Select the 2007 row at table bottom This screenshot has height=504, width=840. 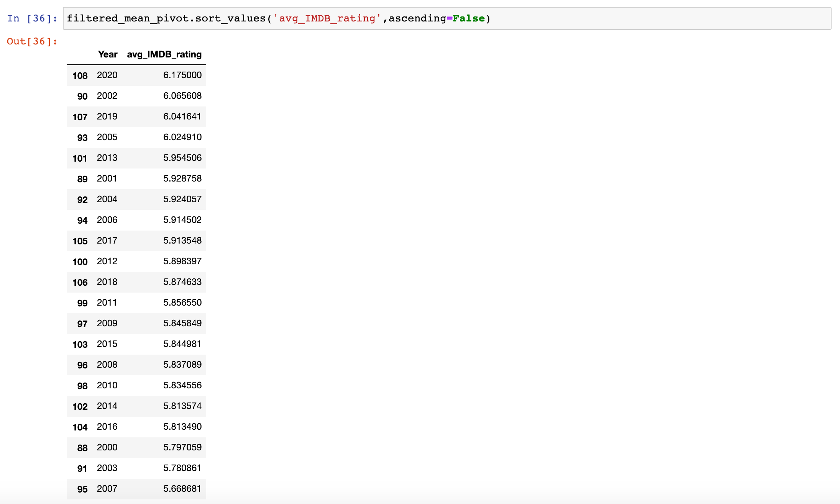coord(107,489)
